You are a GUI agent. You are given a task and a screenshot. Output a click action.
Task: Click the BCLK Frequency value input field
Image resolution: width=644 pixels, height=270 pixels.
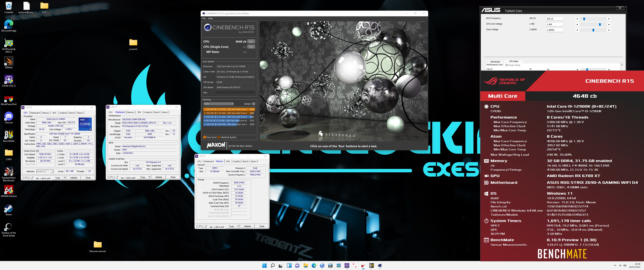[554, 19]
